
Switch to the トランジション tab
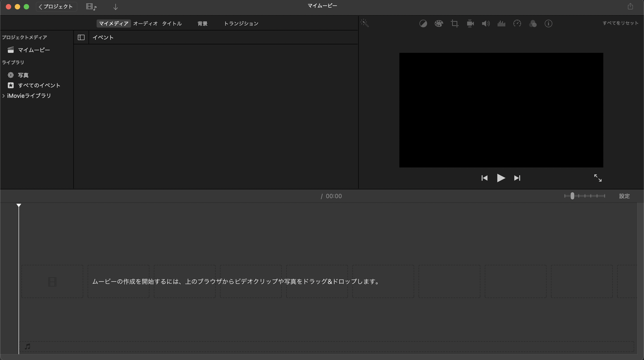[x=241, y=24]
